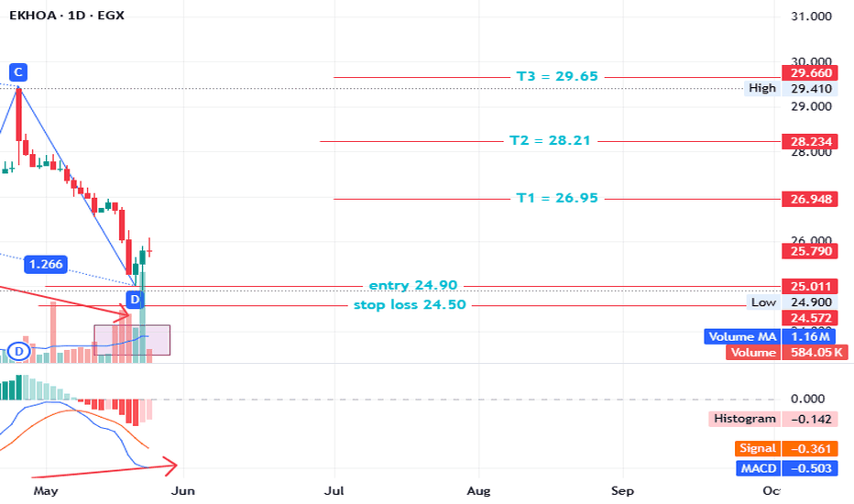
Task: Click the red Volume indicator label
Action: tap(752, 353)
